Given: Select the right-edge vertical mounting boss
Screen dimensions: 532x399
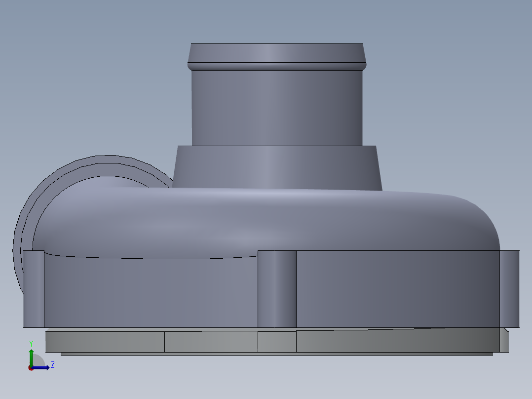Looking at the screenshot, I should pos(509,289).
